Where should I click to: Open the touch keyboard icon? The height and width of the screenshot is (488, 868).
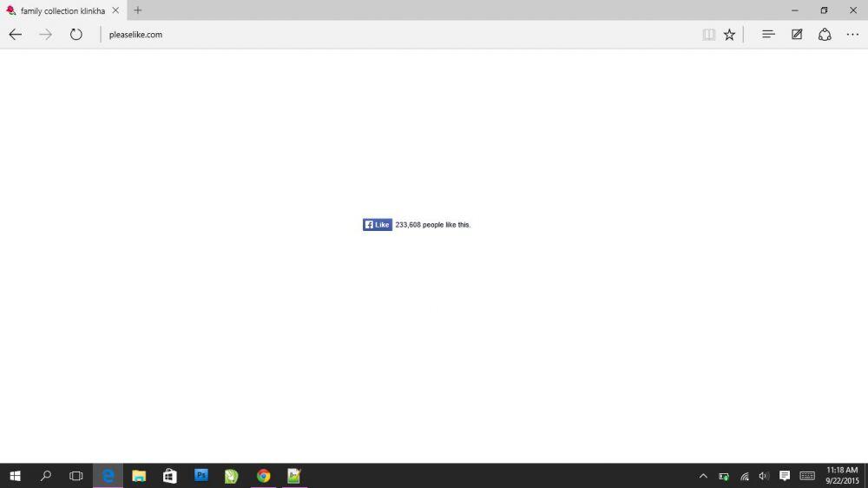coord(807,476)
